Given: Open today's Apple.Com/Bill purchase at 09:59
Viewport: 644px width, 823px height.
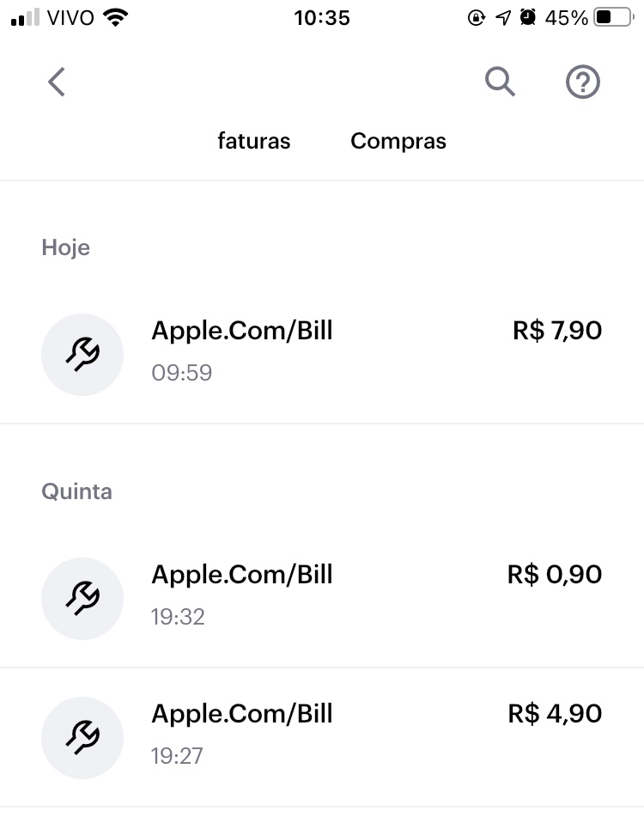Looking at the screenshot, I should click(242, 331).
